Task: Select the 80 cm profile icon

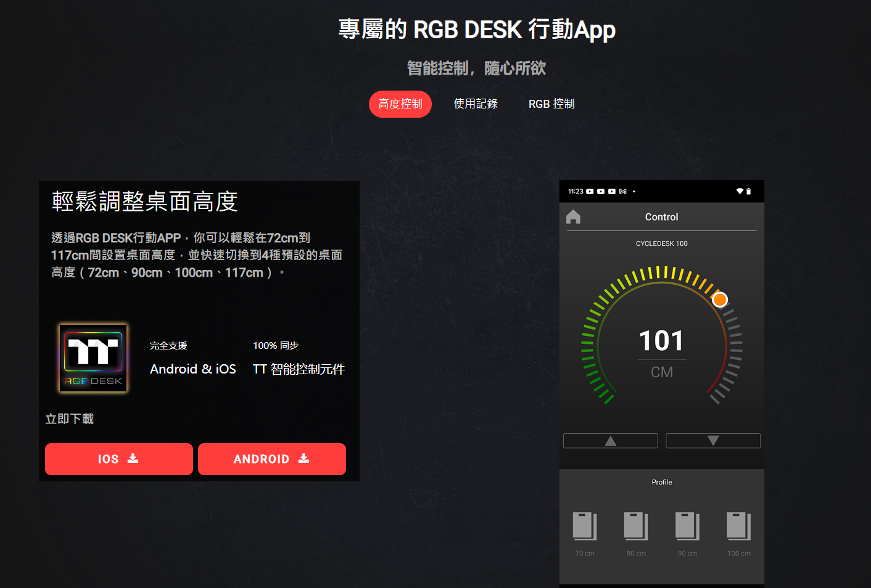Action: pos(636,526)
